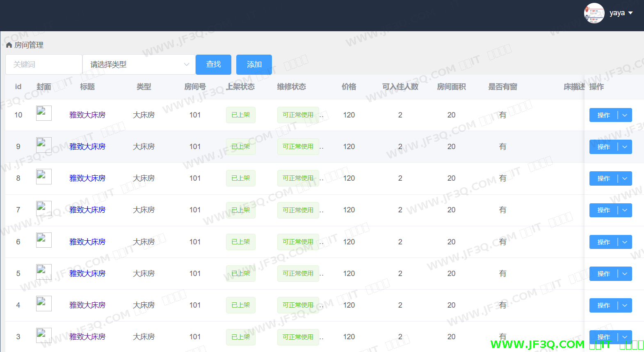Click the 操作 button for row id 4
Image resolution: width=644 pixels, height=352 pixels.
[603, 306]
